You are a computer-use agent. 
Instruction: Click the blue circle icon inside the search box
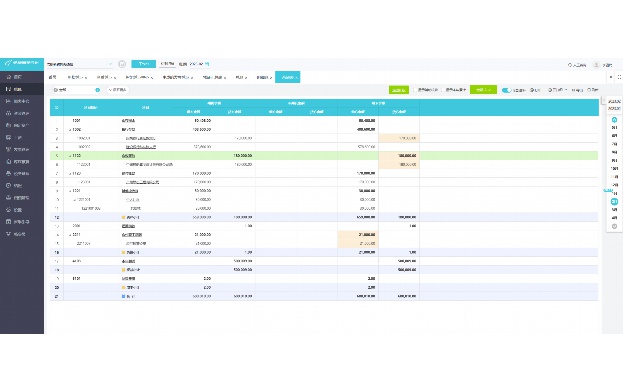coord(97,90)
